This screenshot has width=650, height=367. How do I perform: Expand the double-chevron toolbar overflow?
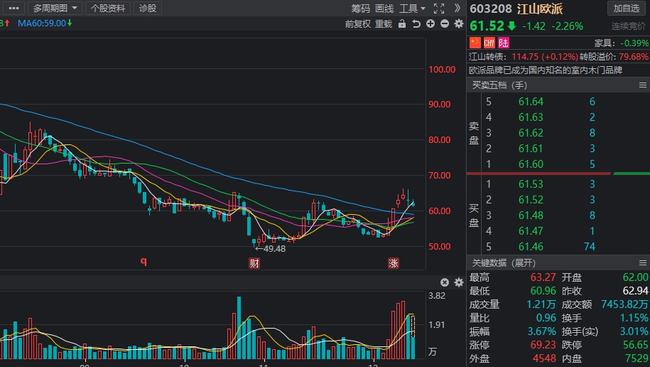tap(457, 8)
